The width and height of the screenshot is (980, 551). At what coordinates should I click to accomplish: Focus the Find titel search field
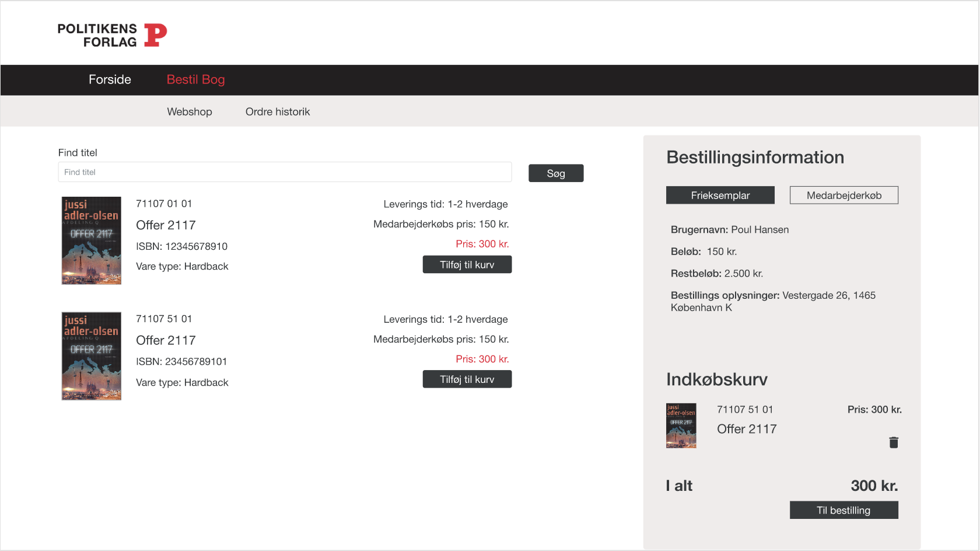285,172
